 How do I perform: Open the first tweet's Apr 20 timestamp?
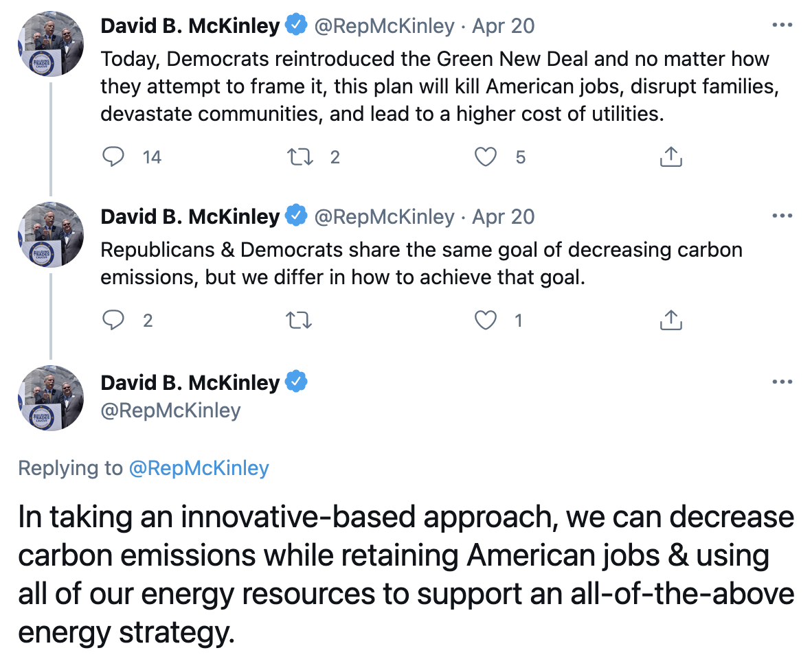(504, 26)
